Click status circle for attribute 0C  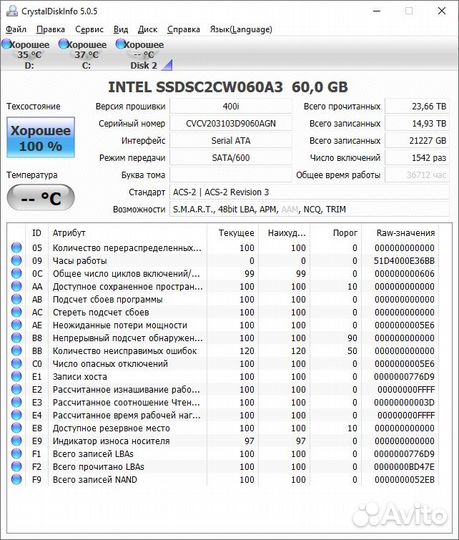16,274
